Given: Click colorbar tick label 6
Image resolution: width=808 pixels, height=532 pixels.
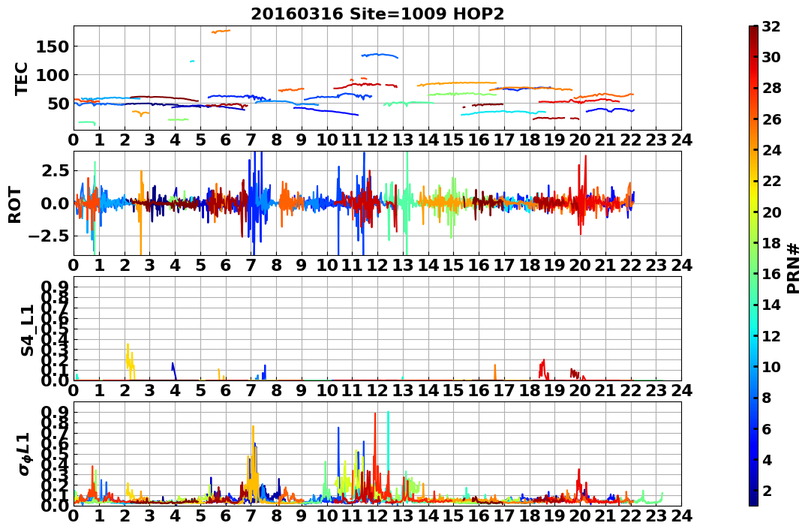Looking at the screenshot, I should [767, 428].
